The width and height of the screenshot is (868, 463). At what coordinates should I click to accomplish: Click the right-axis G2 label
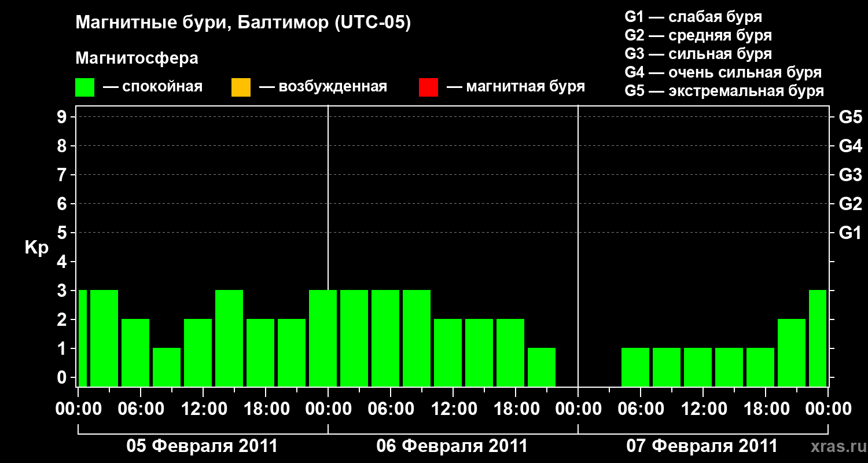pyautogui.click(x=851, y=204)
